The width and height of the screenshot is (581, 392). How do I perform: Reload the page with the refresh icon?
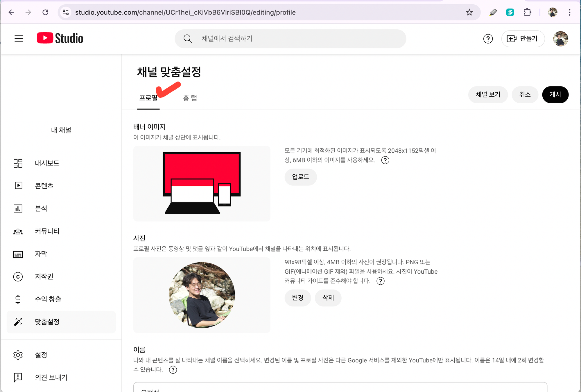coord(45,12)
